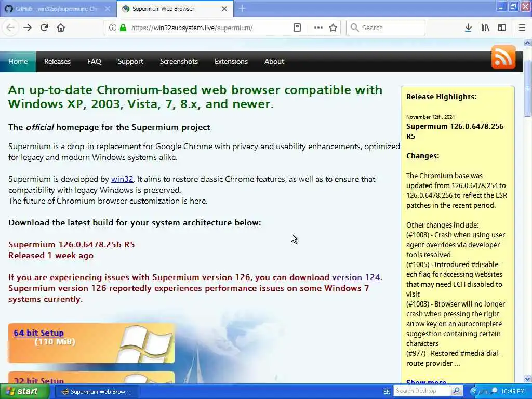Click the page scrollbar up arrow
This screenshot has height=399, width=532.
point(527,43)
